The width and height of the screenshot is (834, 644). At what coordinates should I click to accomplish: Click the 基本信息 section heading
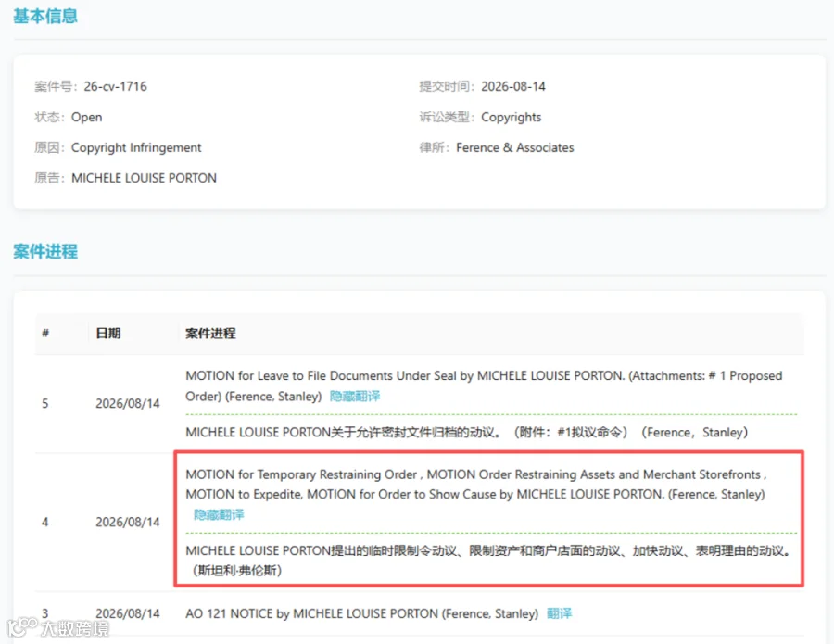point(45,16)
